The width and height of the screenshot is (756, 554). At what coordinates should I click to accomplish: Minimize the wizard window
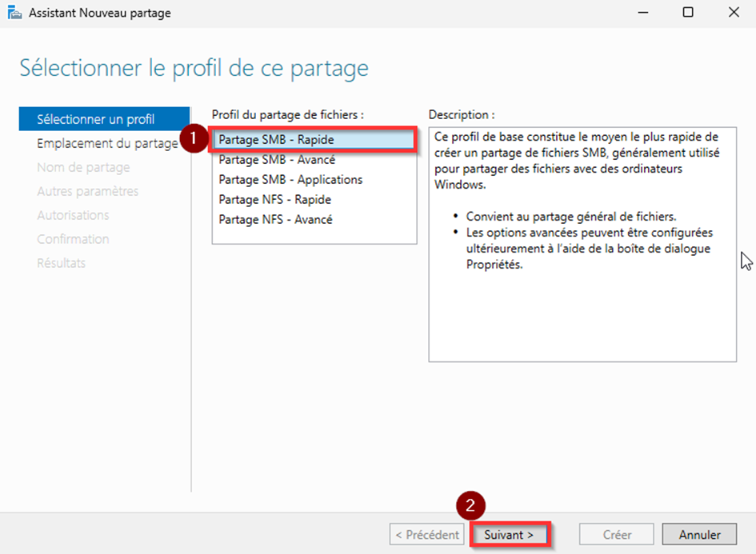[x=642, y=13]
